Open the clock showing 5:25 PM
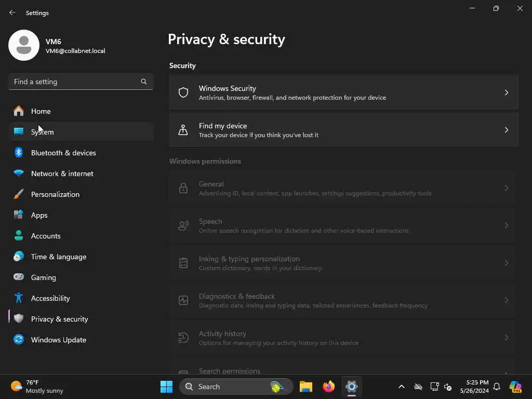Viewport: 532px width, 399px height. pos(474,387)
